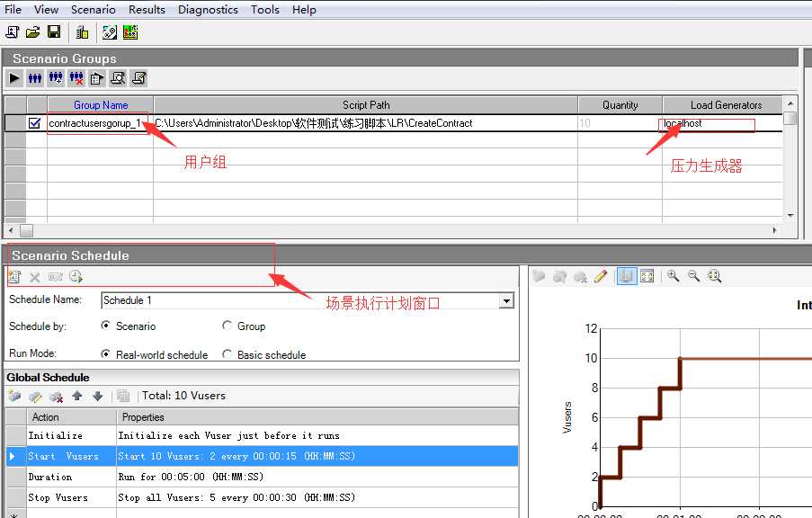Click the New Scenario toolbar icon
The height and width of the screenshot is (518, 812).
pos(13,32)
